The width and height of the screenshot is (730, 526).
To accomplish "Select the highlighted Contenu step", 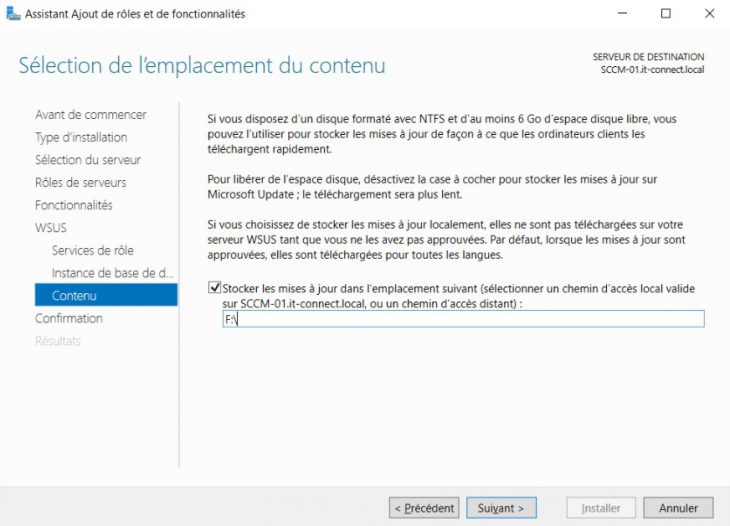I will tap(106, 295).
